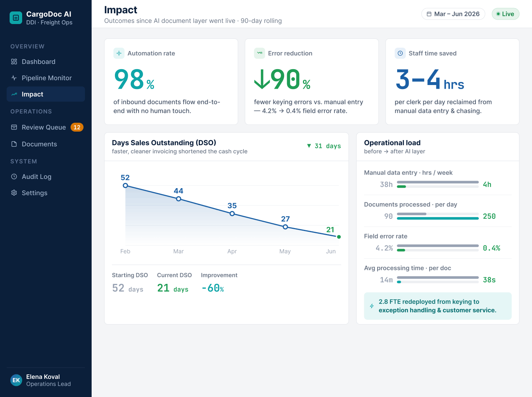Click the May data point 27
This screenshot has width=532, height=397.
pos(285,227)
